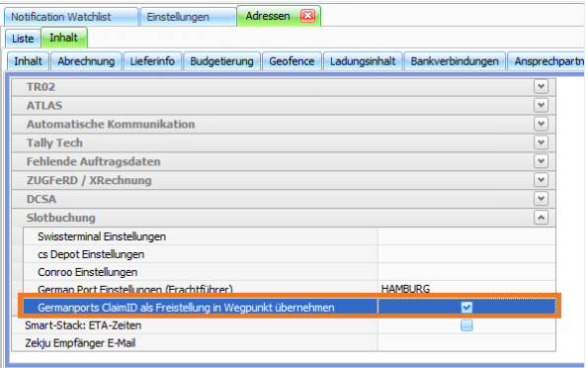Image resolution: width=588 pixels, height=368 pixels.
Task: Open the Abrechnung tab
Action: [x=86, y=61]
